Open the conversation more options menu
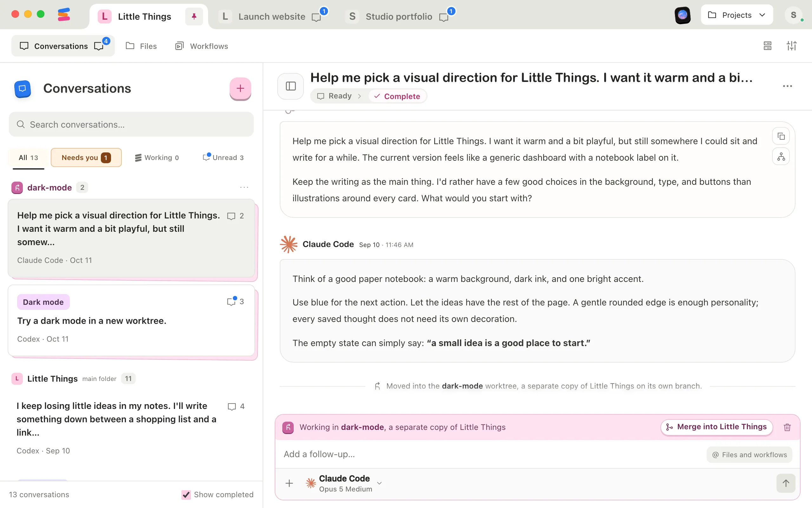The image size is (812, 508). pyautogui.click(x=787, y=86)
